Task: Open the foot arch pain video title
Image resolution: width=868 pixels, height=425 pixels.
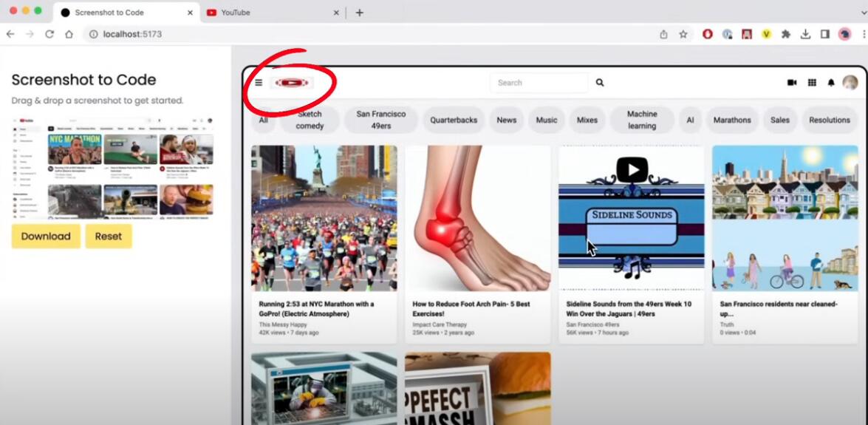Action: pos(471,308)
